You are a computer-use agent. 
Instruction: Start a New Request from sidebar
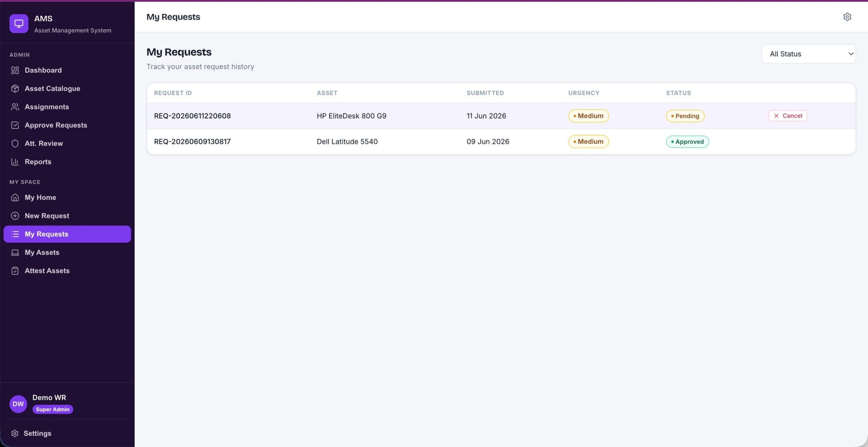(x=67, y=216)
